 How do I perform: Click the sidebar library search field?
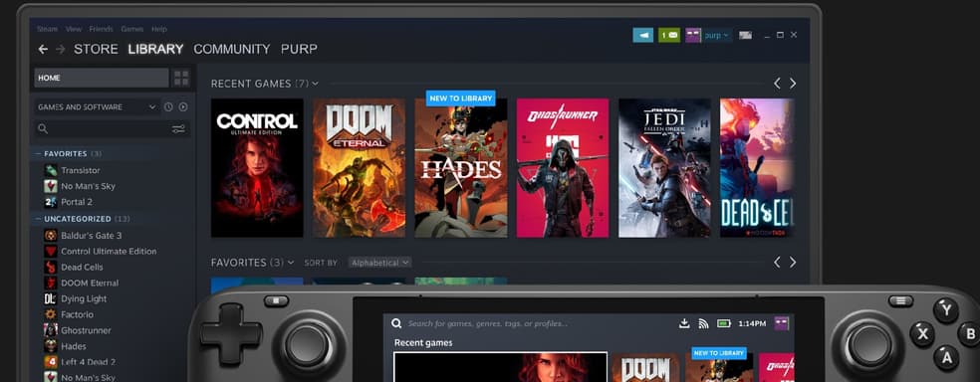point(113,129)
